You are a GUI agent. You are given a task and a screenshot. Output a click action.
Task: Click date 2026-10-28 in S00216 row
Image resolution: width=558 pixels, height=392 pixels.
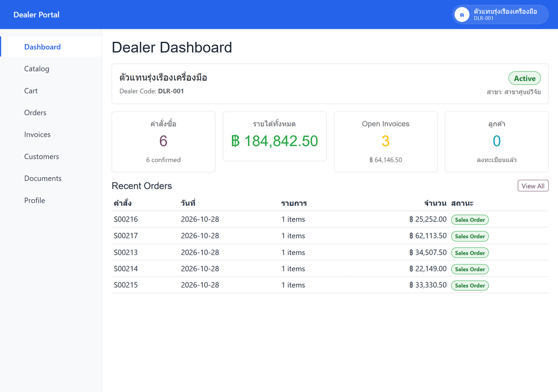200,219
